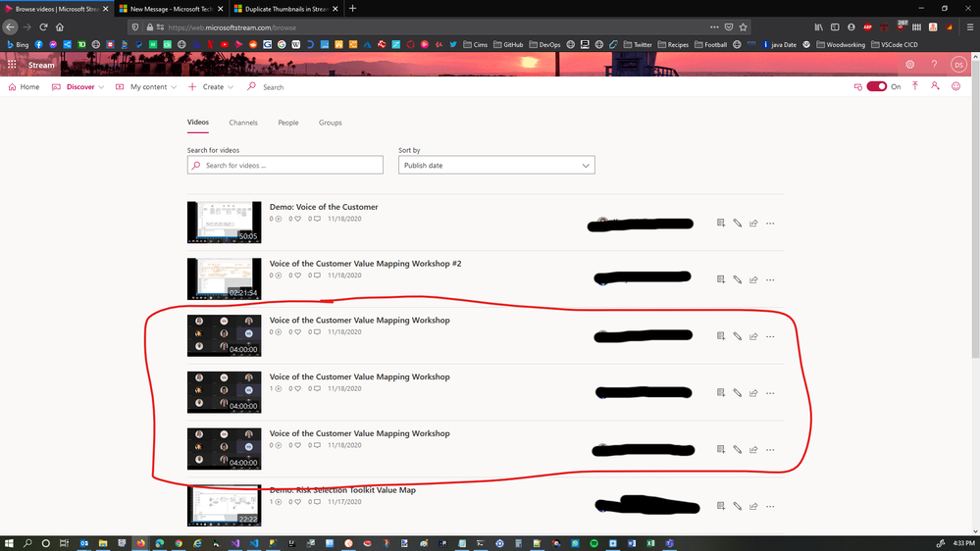This screenshot has height=551, width=980.
Task: Open page actions ellipsis in address bar
Action: 714,26
